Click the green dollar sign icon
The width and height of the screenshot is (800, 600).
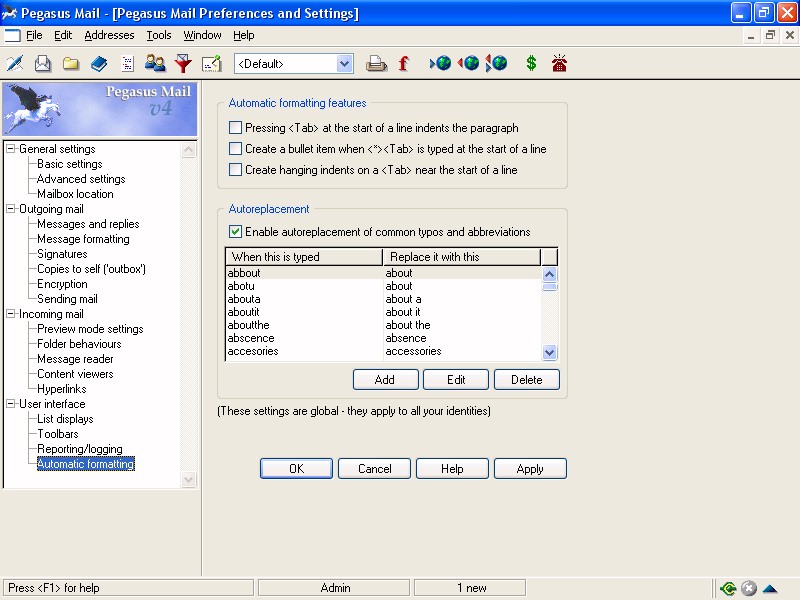531,63
